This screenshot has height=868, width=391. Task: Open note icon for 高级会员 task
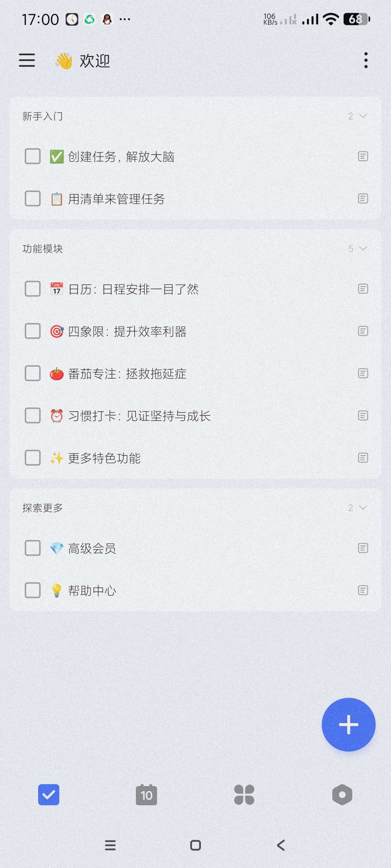(363, 548)
